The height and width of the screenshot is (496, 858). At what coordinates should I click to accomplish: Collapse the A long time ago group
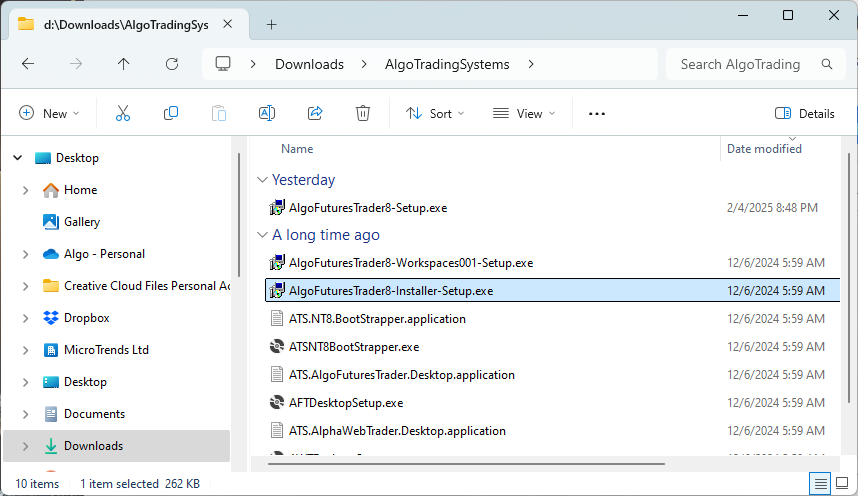tap(262, 235)
